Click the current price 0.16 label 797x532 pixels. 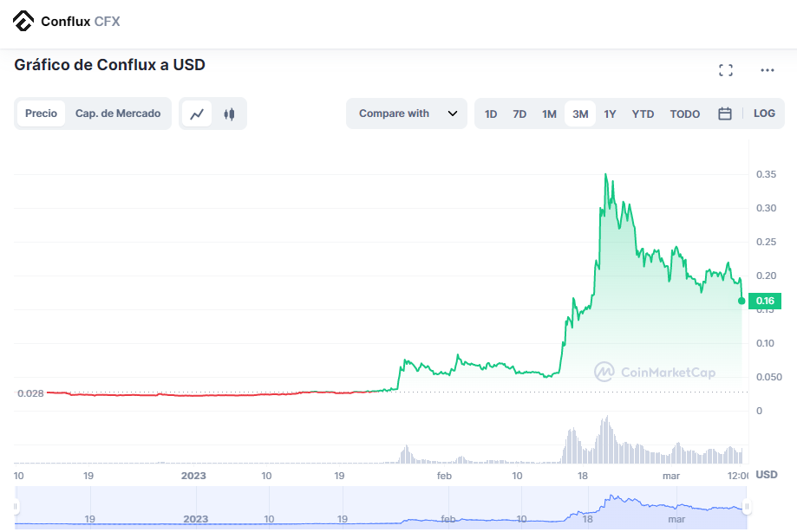pos(765,301)
